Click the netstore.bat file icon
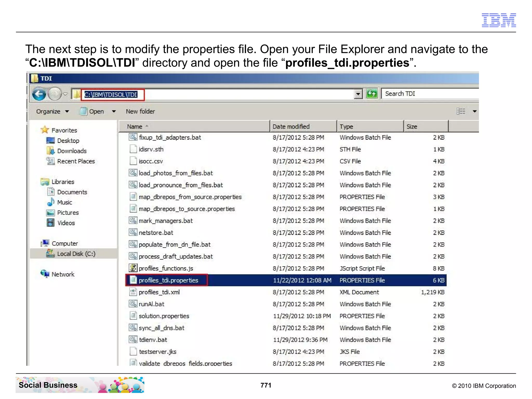Screen dimensions: 532x399 pos(133,232)
